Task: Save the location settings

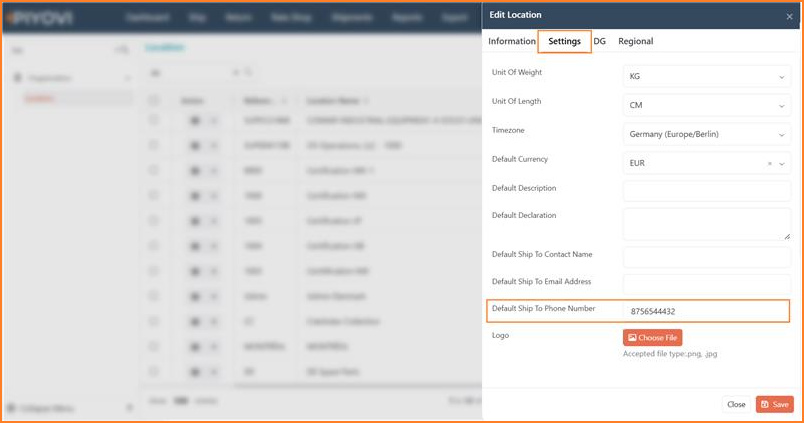Action: coord(774,404)
